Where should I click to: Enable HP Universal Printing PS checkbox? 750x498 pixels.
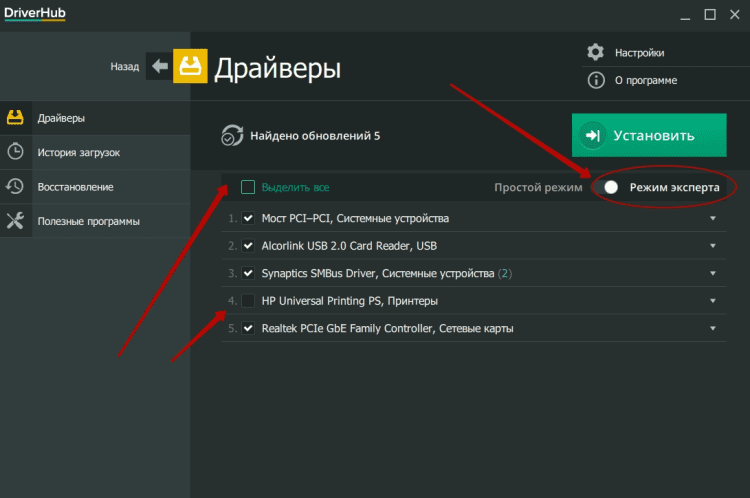point(248,301)
